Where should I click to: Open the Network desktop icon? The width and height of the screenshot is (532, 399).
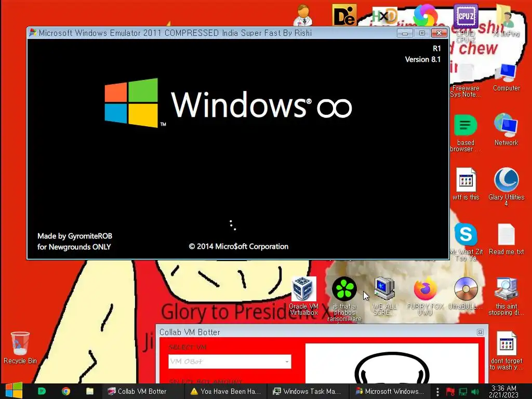point(506,129)
